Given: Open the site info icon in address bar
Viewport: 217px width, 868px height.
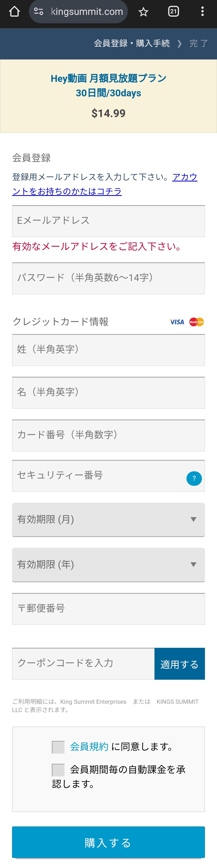Looking at the screenshot, I should [38, 12].
